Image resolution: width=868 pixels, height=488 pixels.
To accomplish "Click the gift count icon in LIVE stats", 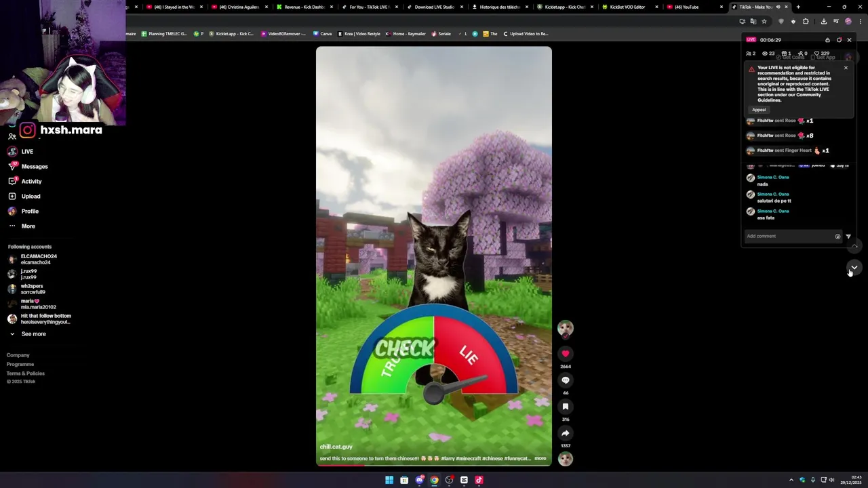I will pyautogui.click(x=787, y=54).
